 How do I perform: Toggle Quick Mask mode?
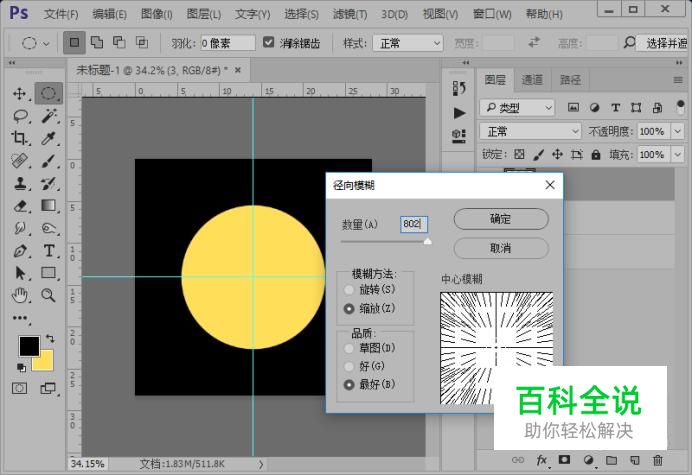coord(19,388)
